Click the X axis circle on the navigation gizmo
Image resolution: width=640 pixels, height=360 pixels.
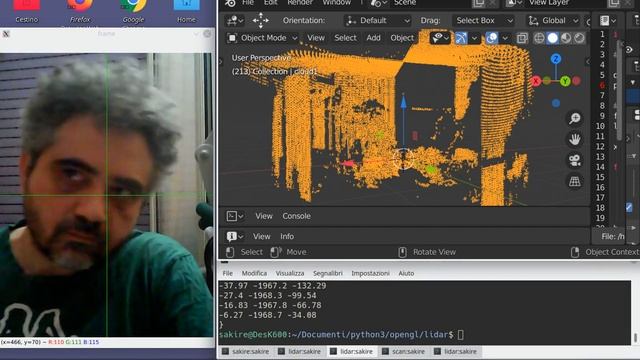point(536,81)
